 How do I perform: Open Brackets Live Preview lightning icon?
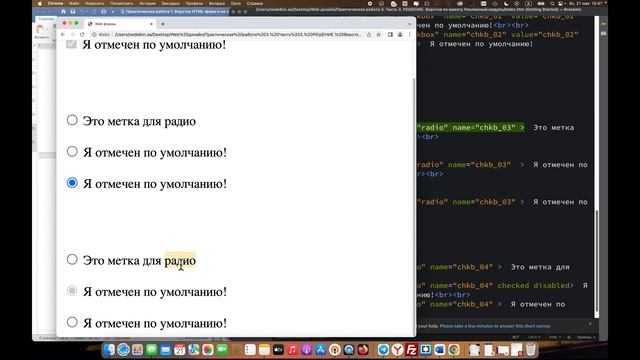tap(603, 24)
